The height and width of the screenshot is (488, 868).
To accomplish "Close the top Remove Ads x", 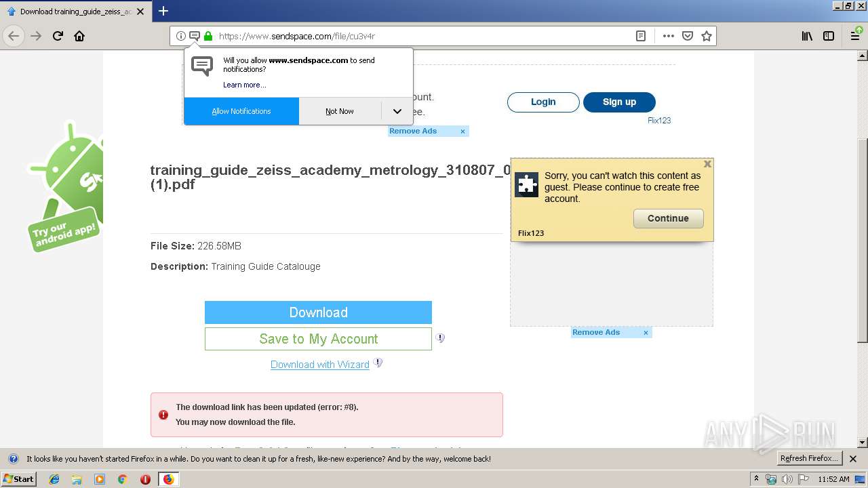I will click(463, 131).
